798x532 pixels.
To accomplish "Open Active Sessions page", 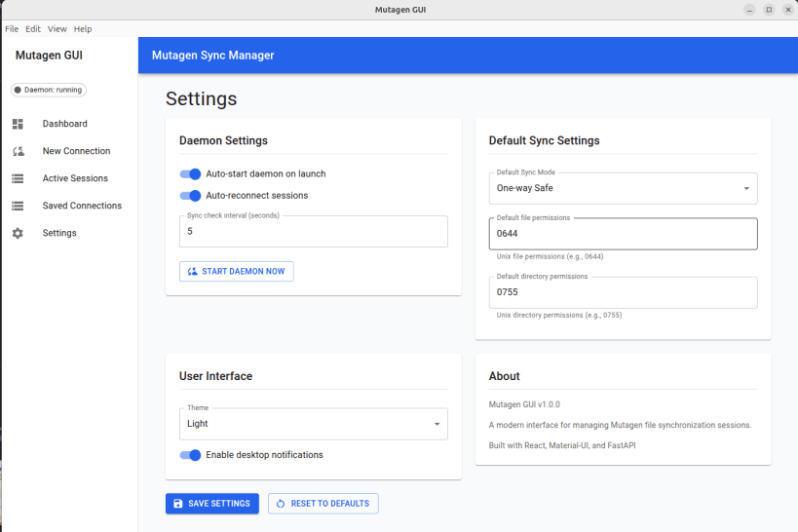I will click(x=69, y=178).
